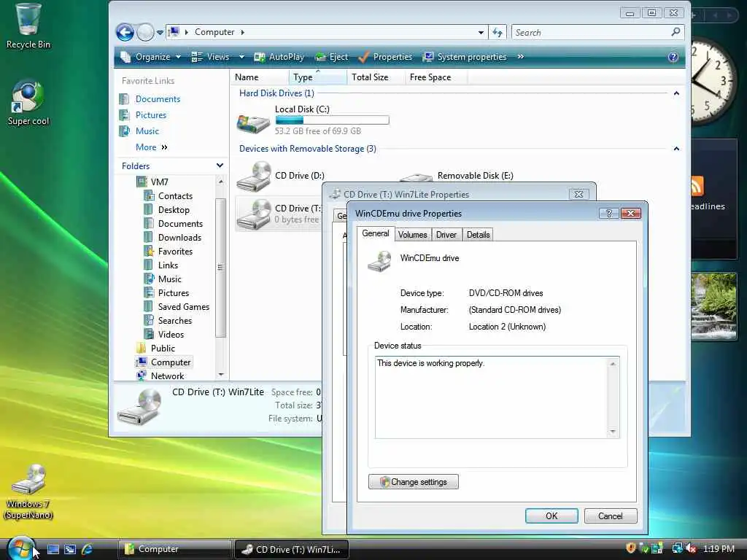
Task: Open the address bar history dropdown
Action: (x=481, y=32)
